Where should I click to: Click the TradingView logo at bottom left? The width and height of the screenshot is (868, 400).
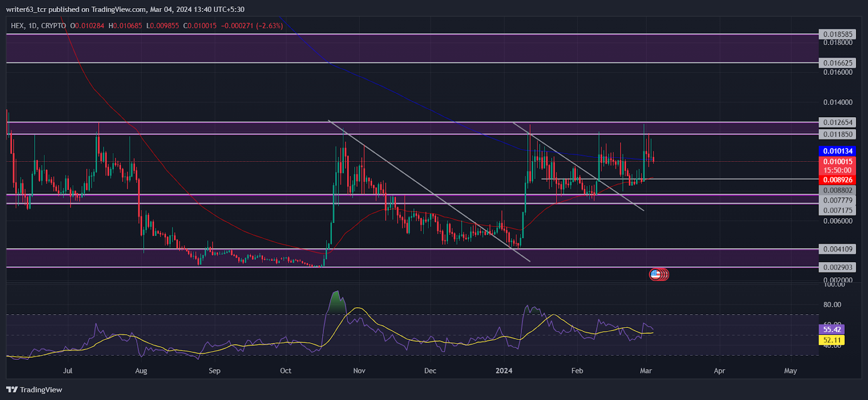point(34,390)
